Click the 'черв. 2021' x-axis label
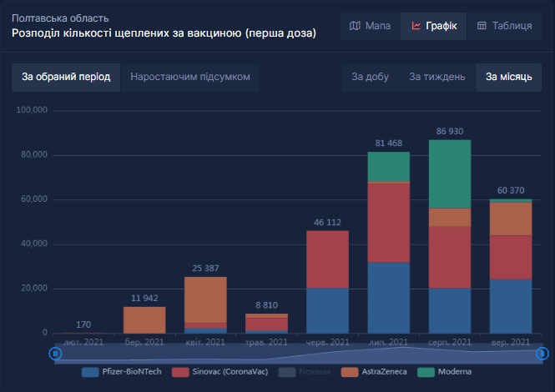 coord(327,342)
